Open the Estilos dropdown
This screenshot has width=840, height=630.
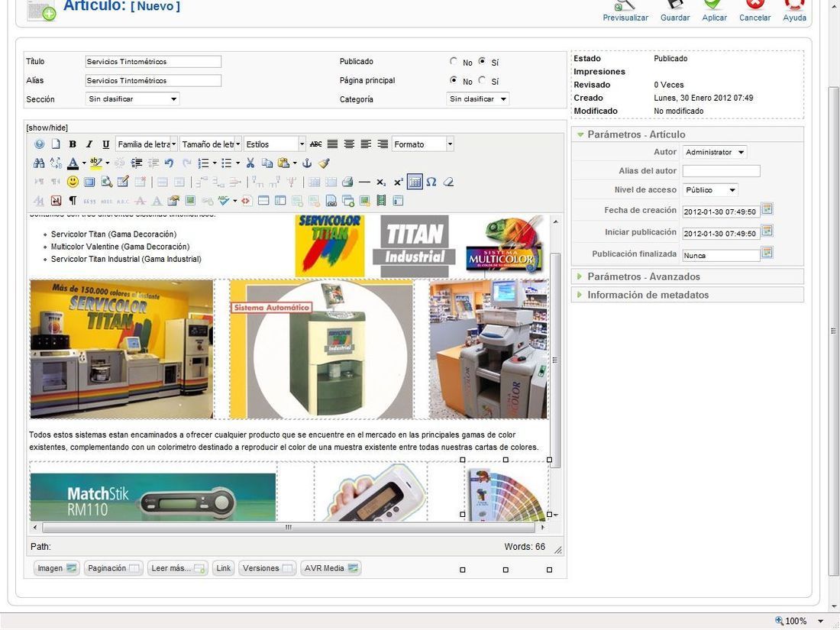coord(275,144)
